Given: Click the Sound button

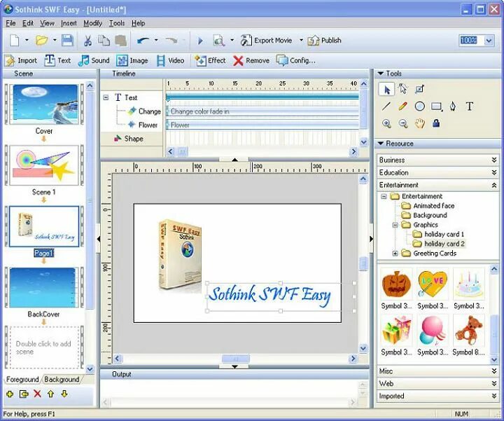Looking at the screenshot, I should (94, 60).
